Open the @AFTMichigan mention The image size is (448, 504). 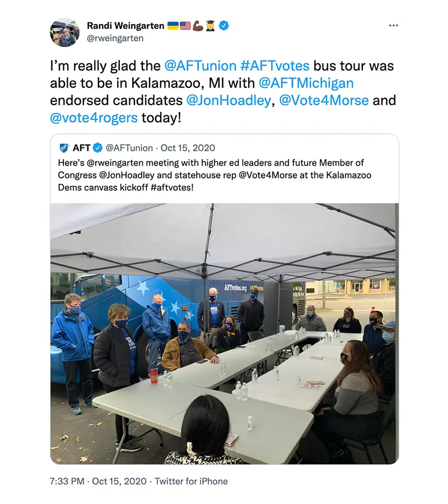pos(306,83)
